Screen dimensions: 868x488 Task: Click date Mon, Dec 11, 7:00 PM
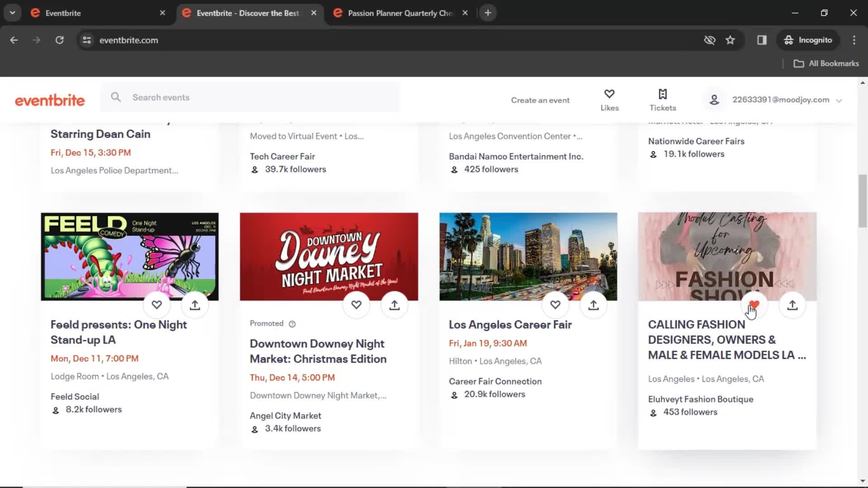94,359
